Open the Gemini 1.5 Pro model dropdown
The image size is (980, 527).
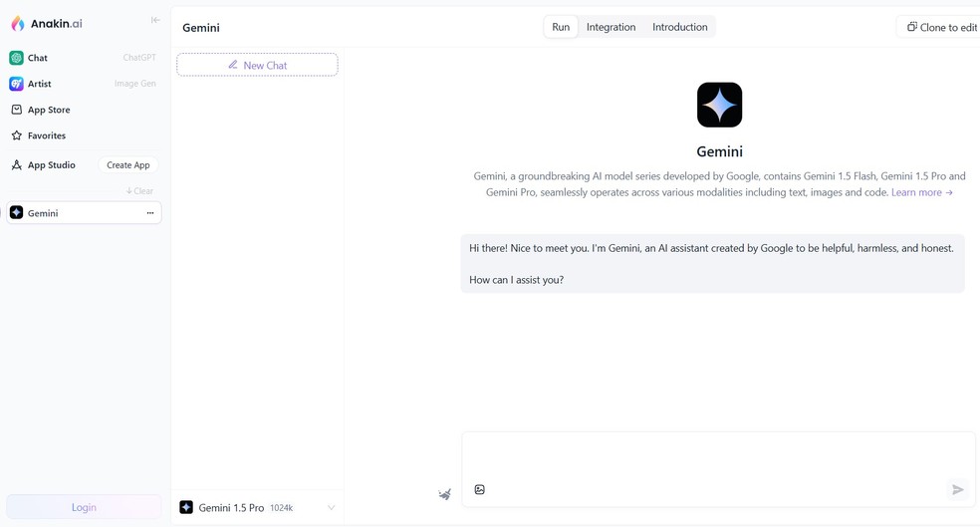tap(257, 508)
